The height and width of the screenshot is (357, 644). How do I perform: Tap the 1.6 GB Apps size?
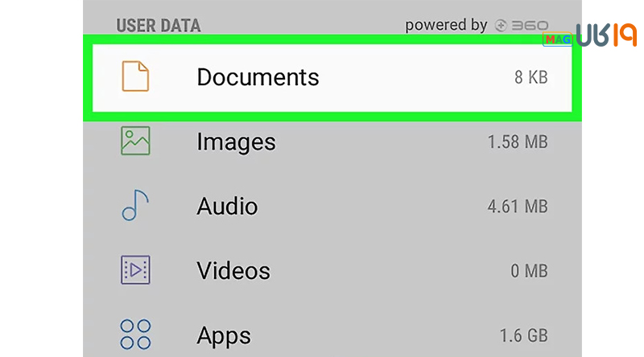tap(524, 335)
